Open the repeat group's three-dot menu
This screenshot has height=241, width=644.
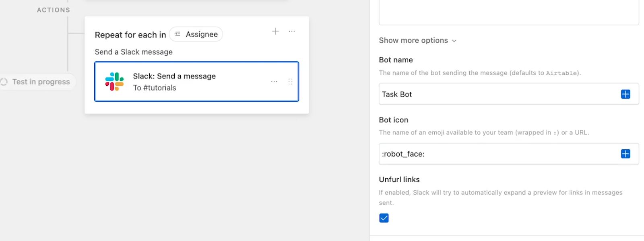(x=292, y=31)
